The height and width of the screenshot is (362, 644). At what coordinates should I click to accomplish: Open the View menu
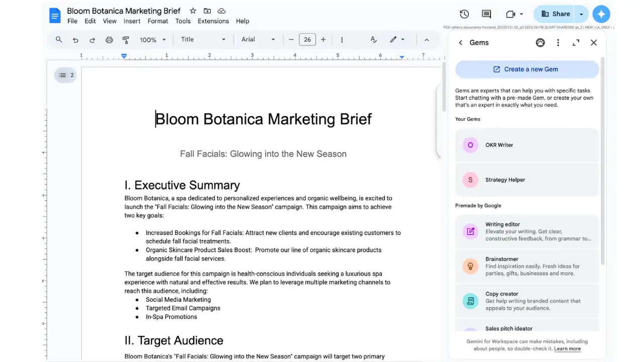(x=110, y=21)
